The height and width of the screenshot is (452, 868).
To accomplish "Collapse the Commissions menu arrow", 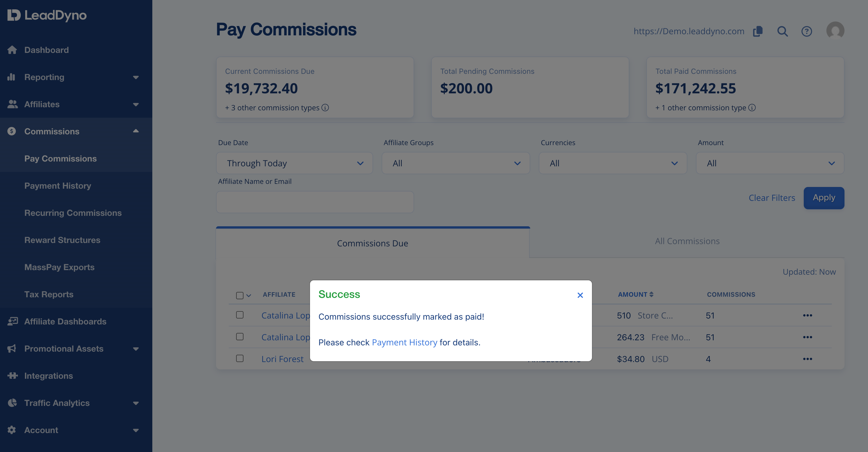I will coord(136,131).
